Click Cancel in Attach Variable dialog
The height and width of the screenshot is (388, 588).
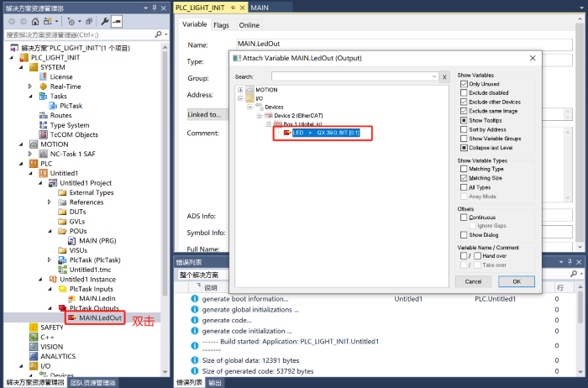pyautogui.click(x=473, y=281)
